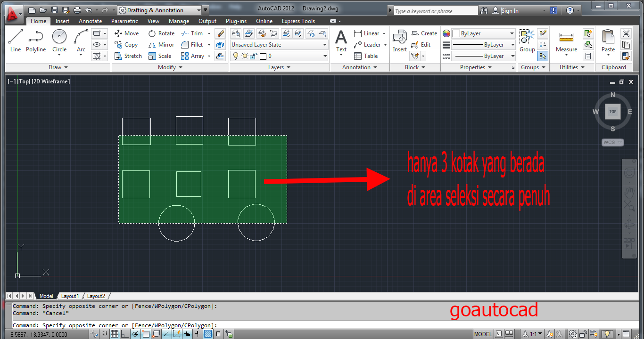Switch to the Layout1 tab
This screenshot has width=644, height=339.
pos(70,296)
